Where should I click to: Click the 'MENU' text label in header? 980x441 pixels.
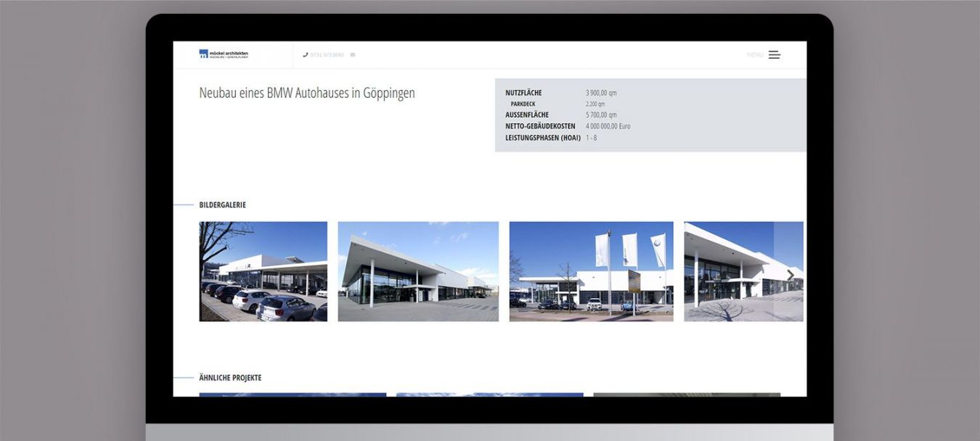pyautogui.click(x=755, y=55)
